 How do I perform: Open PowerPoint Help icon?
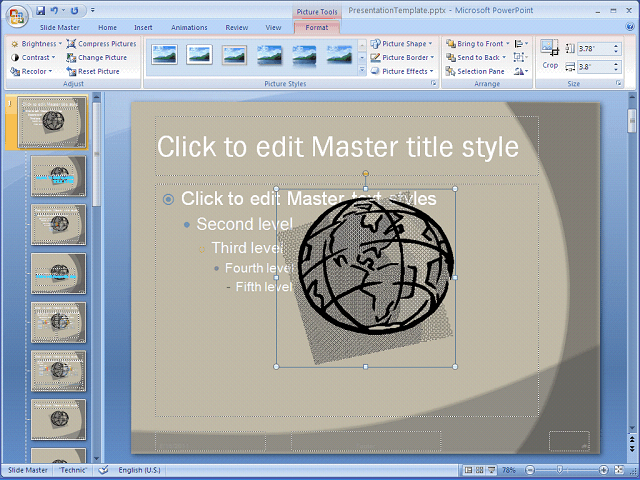[629, 27]
